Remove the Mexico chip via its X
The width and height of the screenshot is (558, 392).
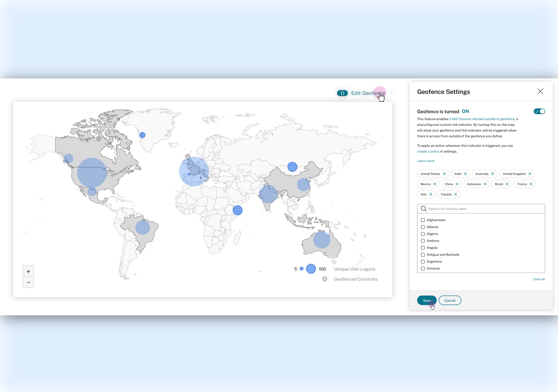point(435,184)
